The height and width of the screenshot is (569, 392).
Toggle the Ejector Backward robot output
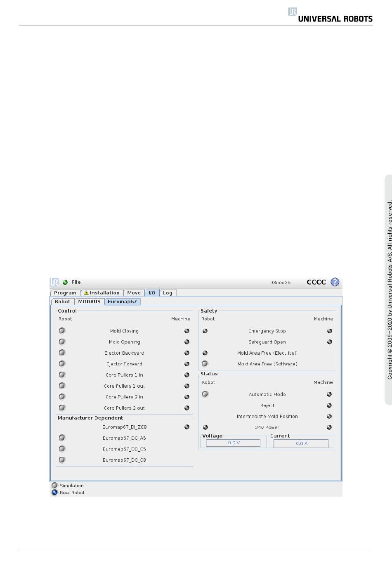[x=62, y=353]
